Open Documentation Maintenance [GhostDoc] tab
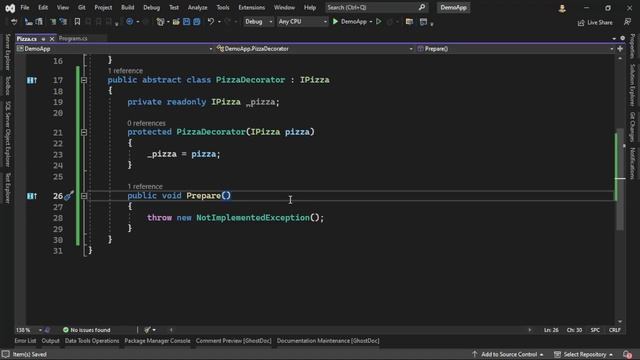Screen dimensions: 640x360 pyautogui.click(x=328, y=341)
